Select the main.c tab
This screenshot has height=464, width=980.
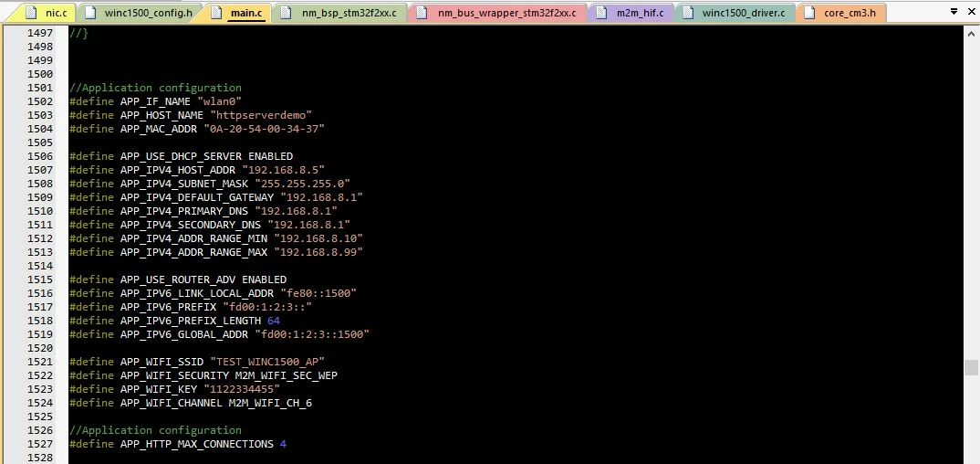pos(239,13)
